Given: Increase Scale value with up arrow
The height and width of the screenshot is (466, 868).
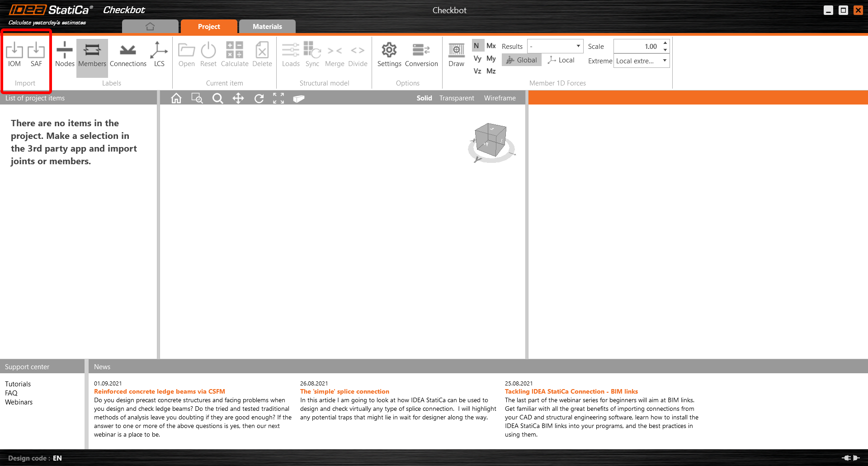Looking at the screenshot, I should [x=665, y=43].
